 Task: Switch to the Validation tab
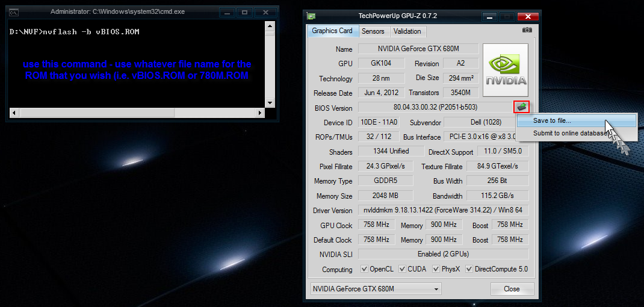[x=407, y=31]
